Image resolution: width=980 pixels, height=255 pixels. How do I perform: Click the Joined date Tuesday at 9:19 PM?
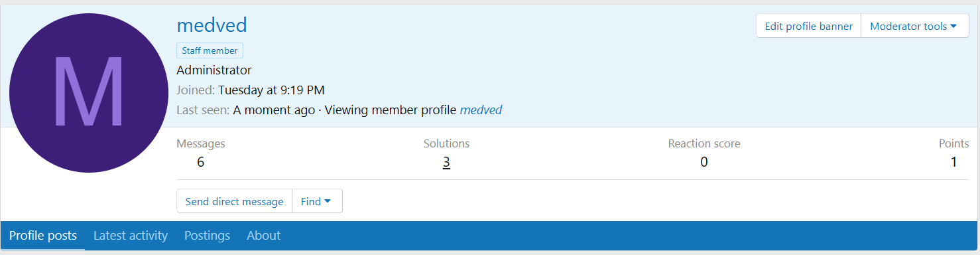pos(271,90)
